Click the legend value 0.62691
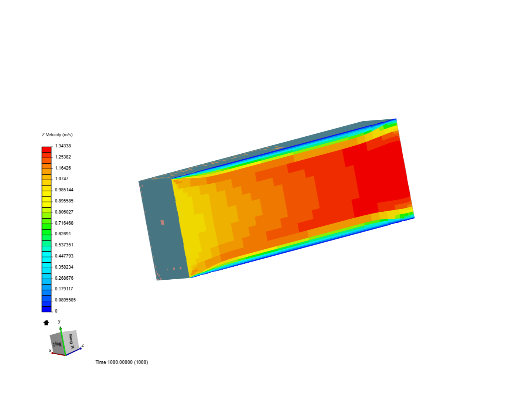Screen dimensions: 532x399 [x=63, y=234]
